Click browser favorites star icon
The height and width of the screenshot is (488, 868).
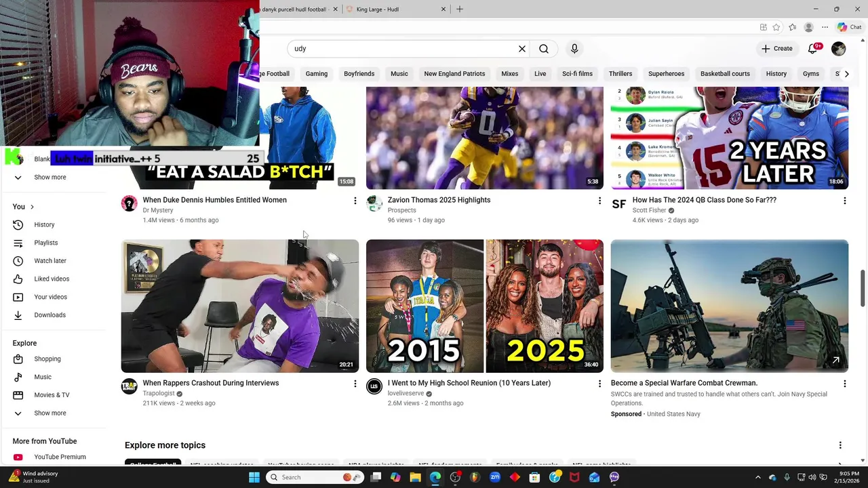click(776, 27)
